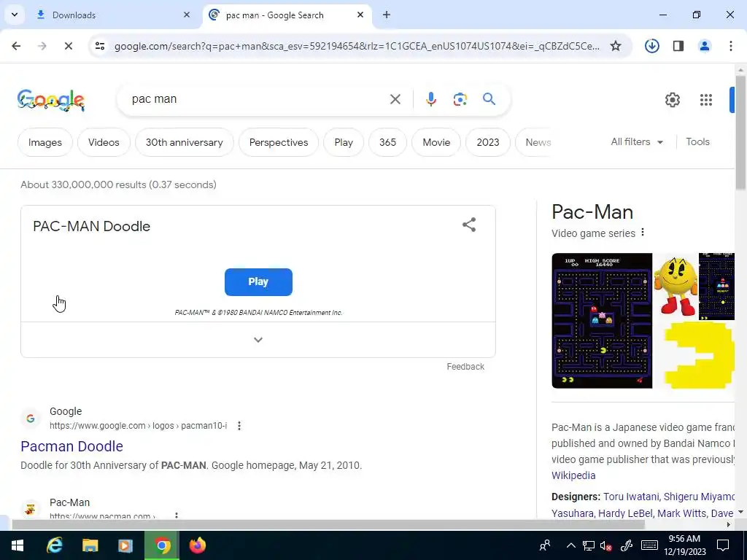This screenshot has height=560, width=747.
Task: Click the muted volume tray icon
Action: coord(606,545)
